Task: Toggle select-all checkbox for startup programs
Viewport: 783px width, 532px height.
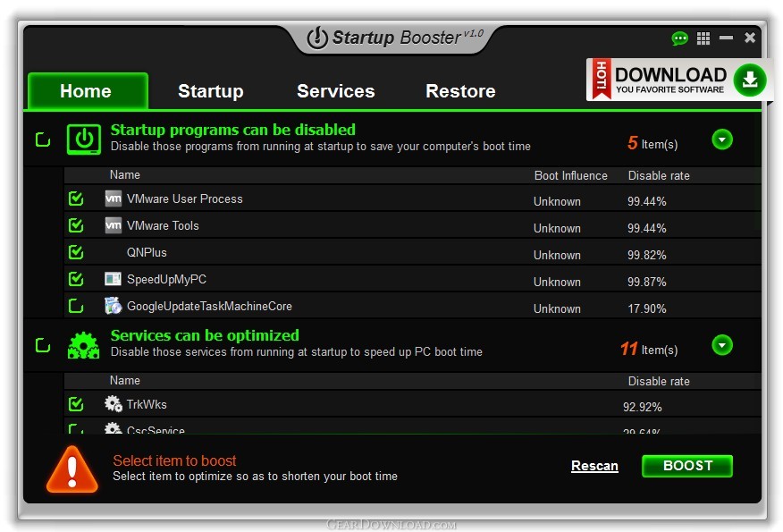Action: (43, 139)
